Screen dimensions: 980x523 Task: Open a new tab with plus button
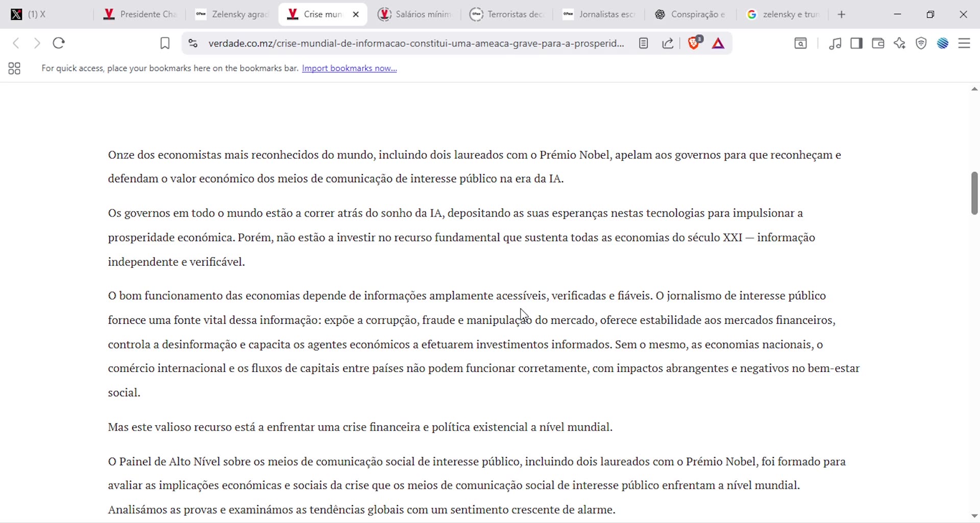842,15
